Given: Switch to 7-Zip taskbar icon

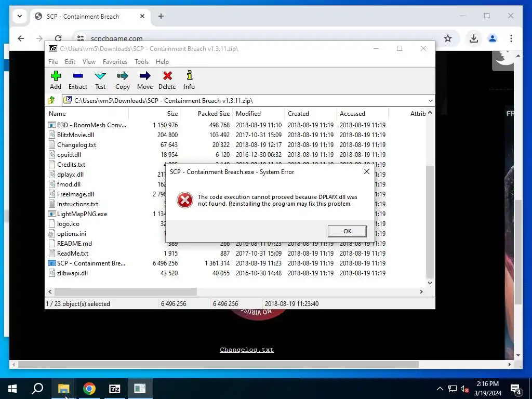Looking at the screenshot, I should pos(115,389).
